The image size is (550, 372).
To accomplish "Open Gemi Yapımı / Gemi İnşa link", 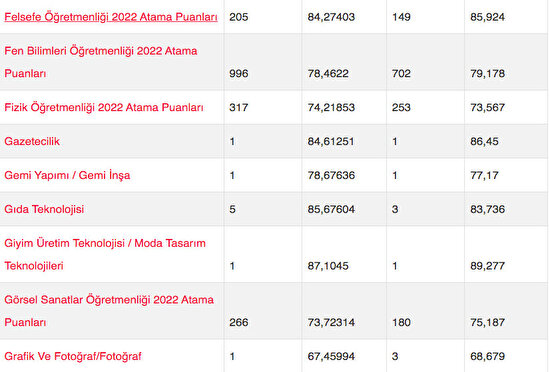I will click(x=67, y=175).
